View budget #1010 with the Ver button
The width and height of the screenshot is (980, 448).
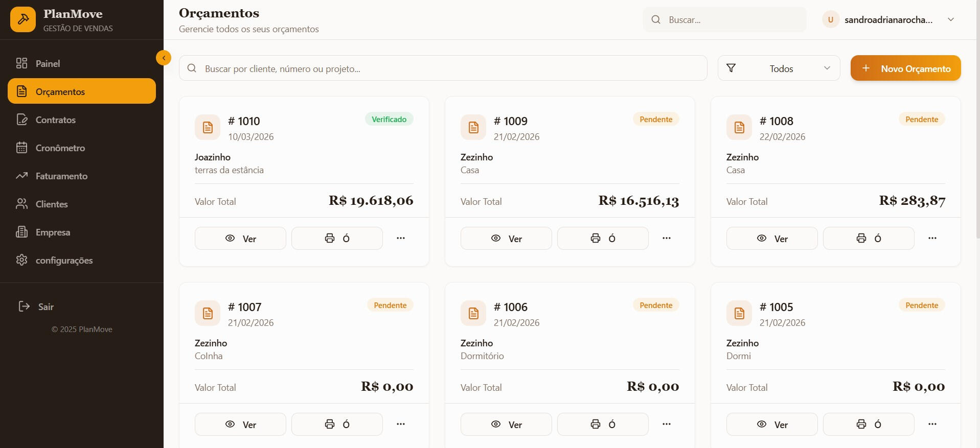tap(240, 239)
